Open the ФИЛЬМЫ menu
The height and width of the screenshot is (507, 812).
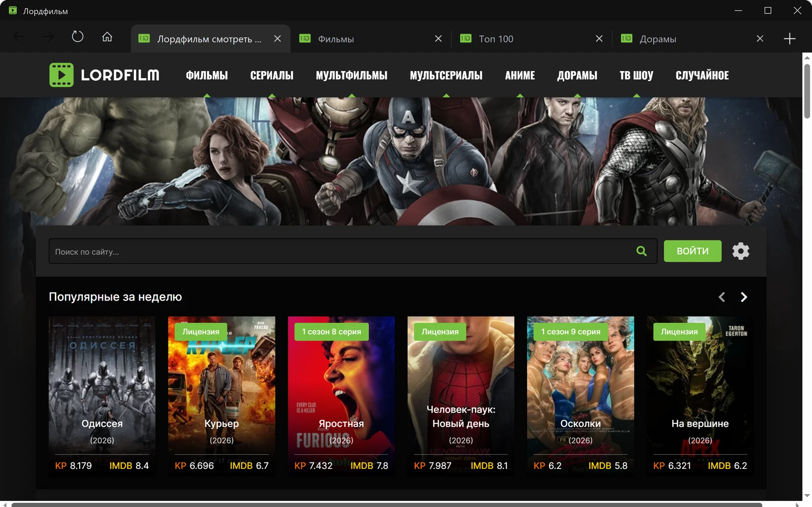(x=207, y=75)
